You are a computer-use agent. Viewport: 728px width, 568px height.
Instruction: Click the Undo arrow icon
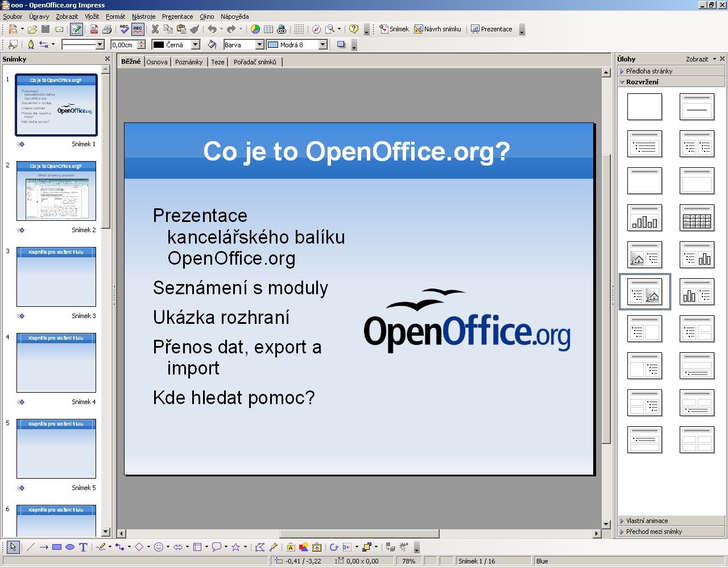[212, 29]
